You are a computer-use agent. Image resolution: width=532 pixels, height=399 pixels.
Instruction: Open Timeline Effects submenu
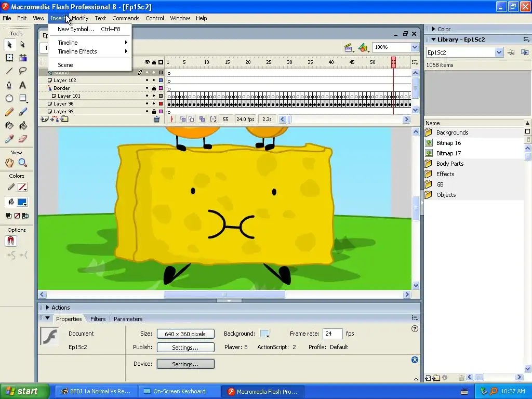click(89, 51)
